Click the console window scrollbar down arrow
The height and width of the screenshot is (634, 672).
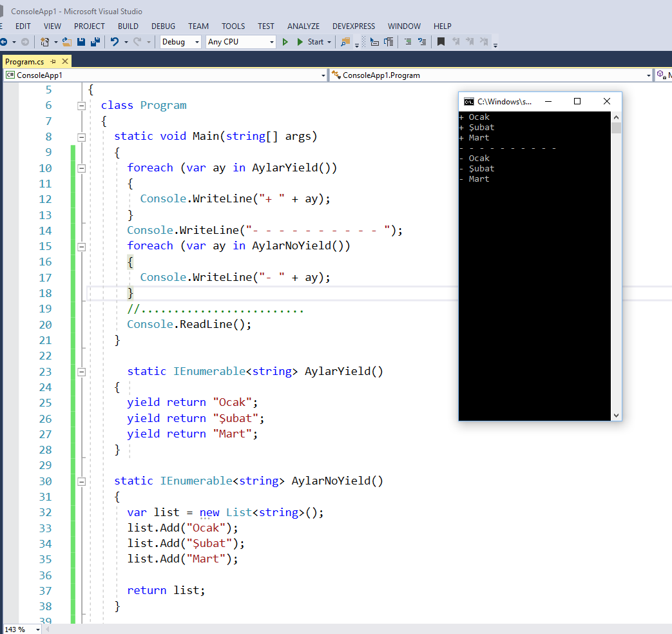(617, 416)
